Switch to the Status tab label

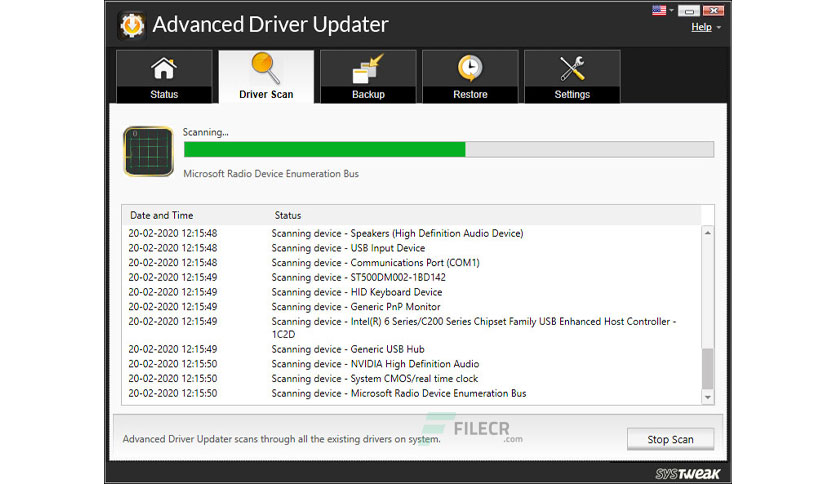pyautogui.click(x=164, y=94)
